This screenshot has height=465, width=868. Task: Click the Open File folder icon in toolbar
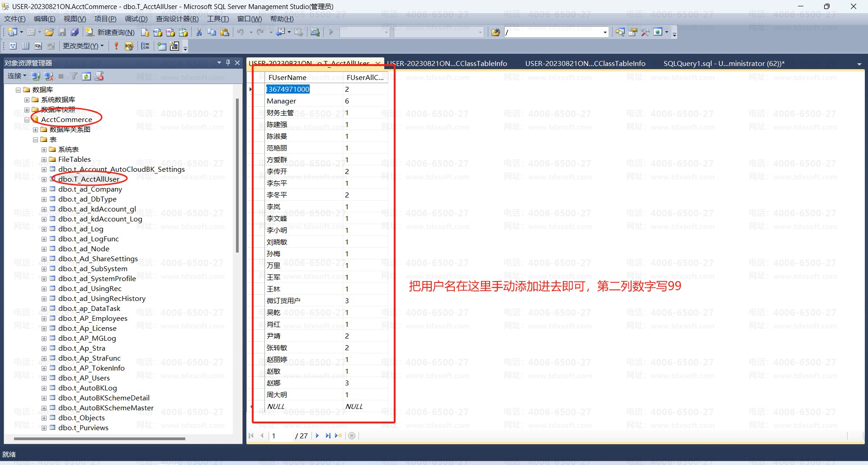tap(49, 32)
